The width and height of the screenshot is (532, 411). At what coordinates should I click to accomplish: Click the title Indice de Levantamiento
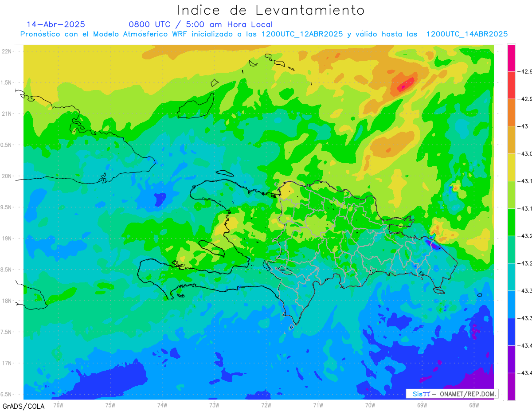271,10
